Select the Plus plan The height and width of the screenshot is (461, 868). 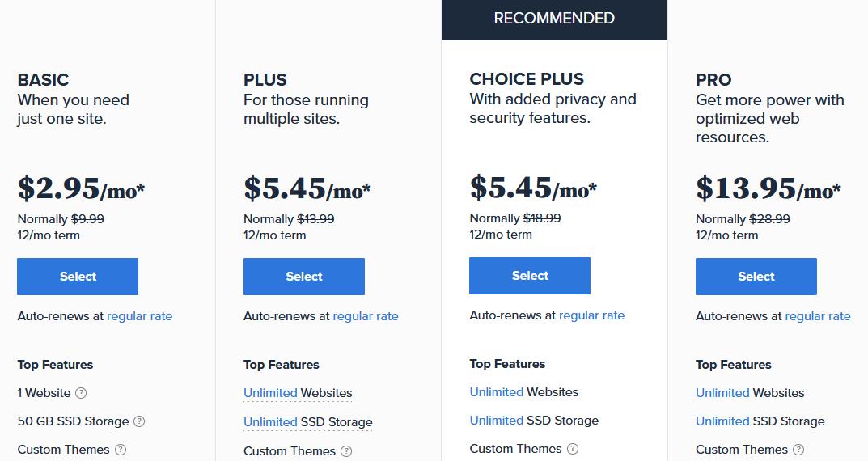click(304, 276)
